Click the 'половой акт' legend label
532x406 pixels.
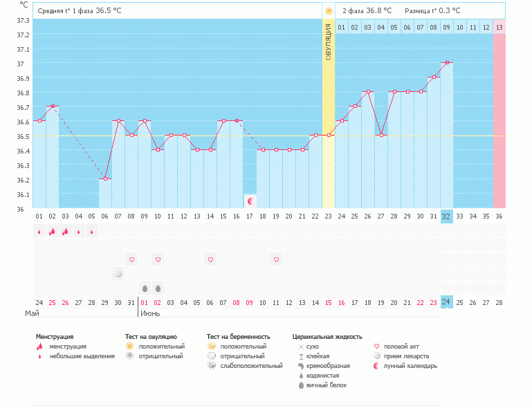point(402,346)
